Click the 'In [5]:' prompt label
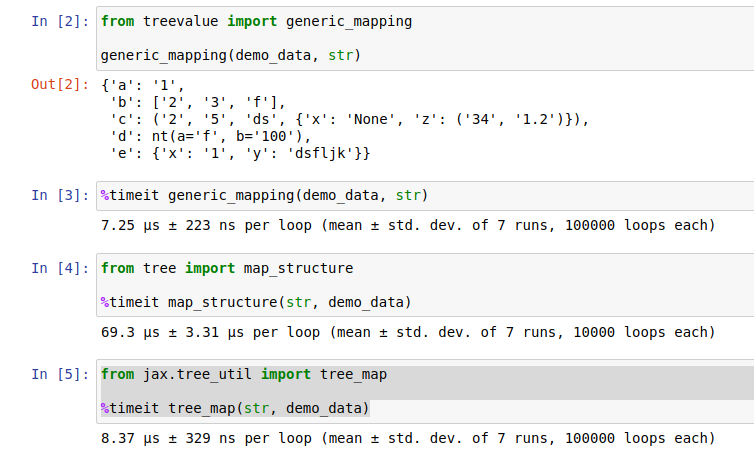This screenshot has width=754, height=458. click(60, 374)
